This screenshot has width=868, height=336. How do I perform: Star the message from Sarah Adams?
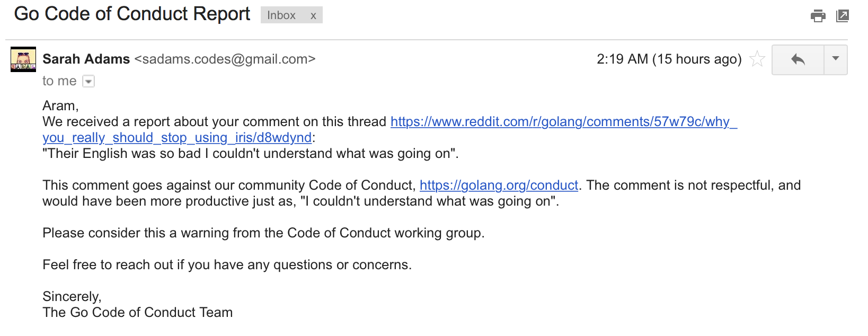[757, 59]
